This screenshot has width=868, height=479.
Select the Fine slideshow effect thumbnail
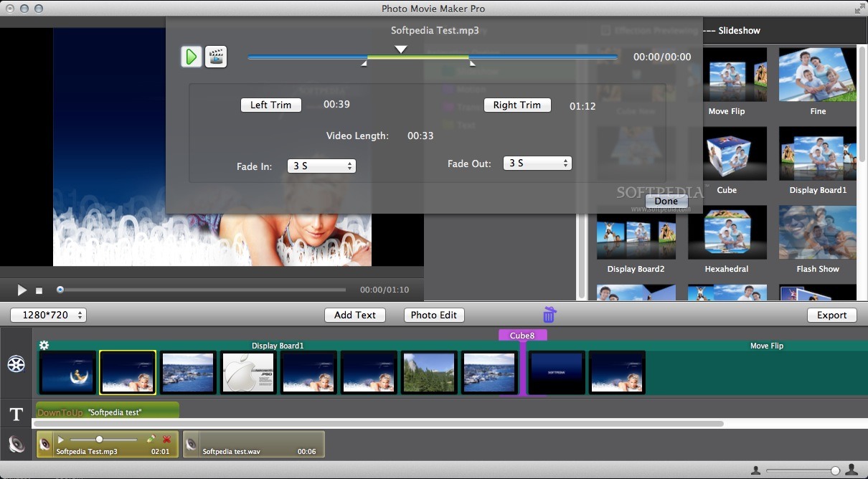pos(817,74)
